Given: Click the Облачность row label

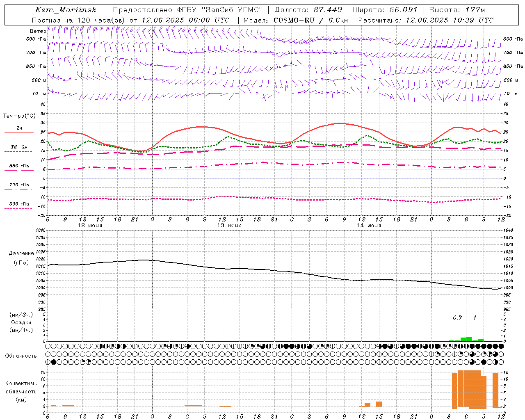Looking at the screenshot, I should [x=21, y=356].
